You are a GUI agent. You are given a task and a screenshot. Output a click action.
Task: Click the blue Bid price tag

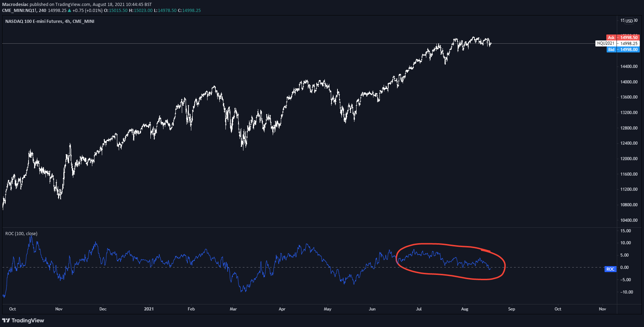611,50
